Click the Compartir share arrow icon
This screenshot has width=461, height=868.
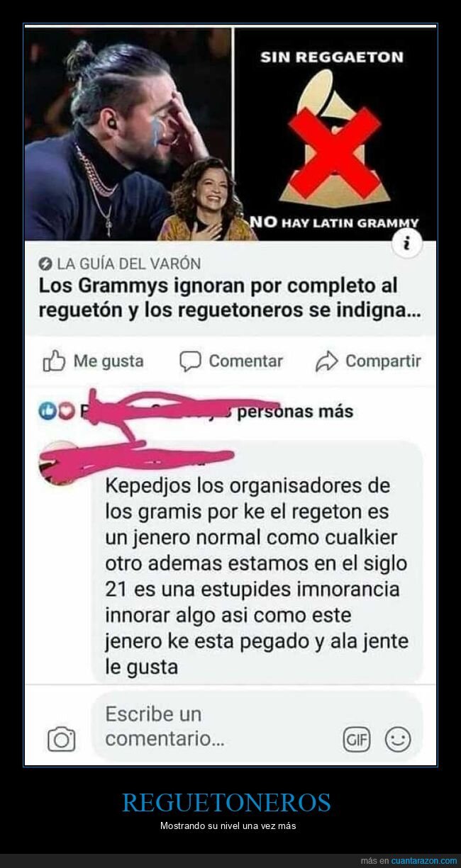(326, 361)
